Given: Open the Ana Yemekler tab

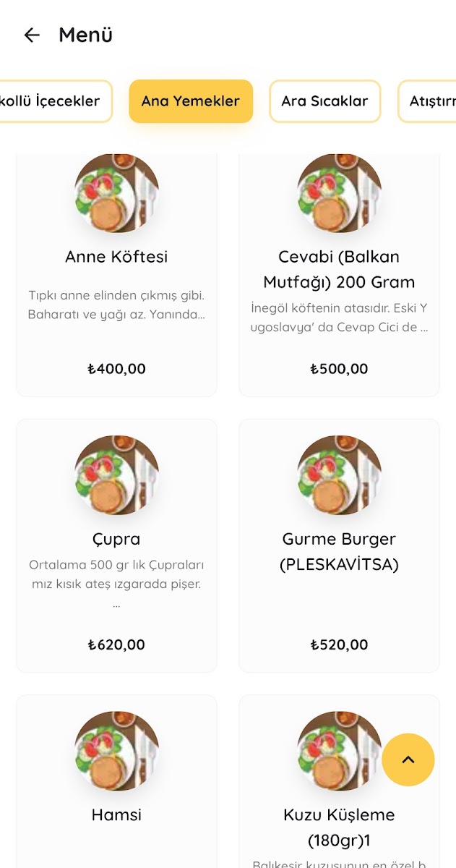Looking at the screenshot, I should tap(191, 101).
